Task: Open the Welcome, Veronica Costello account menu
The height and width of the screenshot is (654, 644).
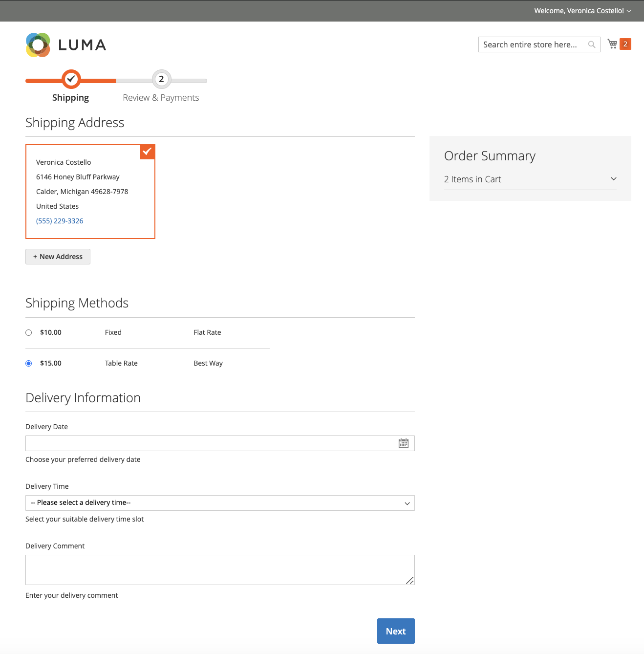Action: tap(582, 11)
